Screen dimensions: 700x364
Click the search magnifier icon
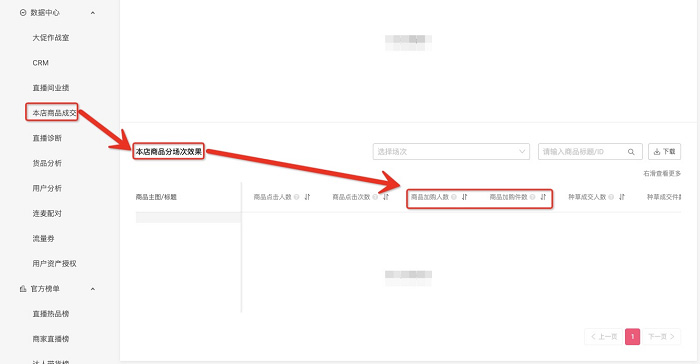click(631, 152)
